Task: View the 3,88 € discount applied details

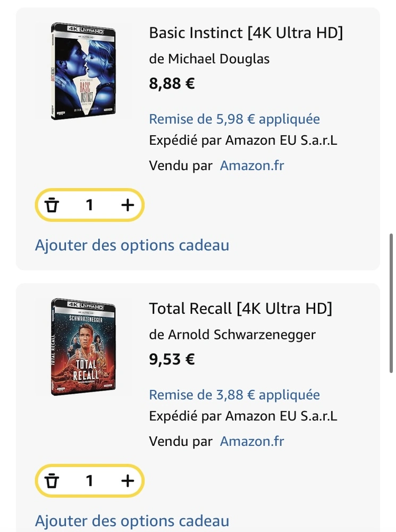Action: coord(234,395)
